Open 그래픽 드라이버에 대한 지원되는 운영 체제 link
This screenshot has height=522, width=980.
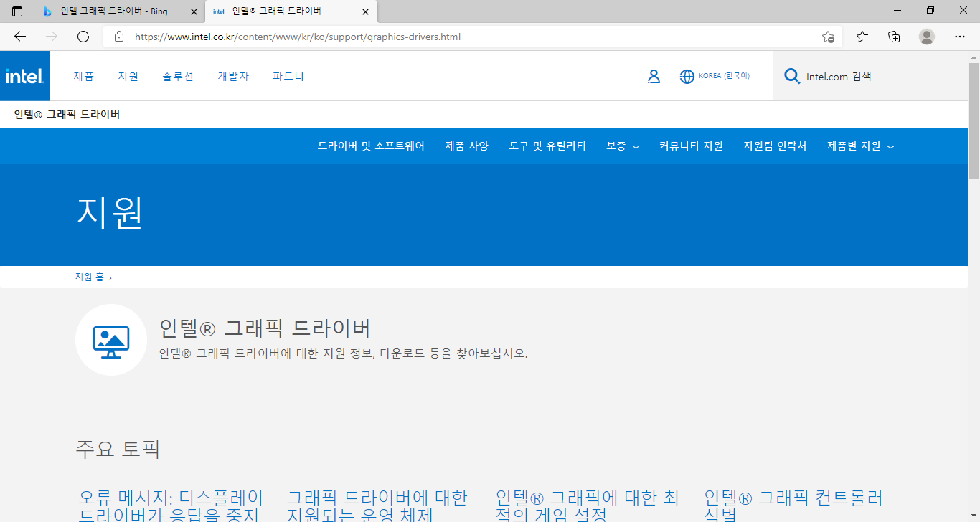(377, 506)
